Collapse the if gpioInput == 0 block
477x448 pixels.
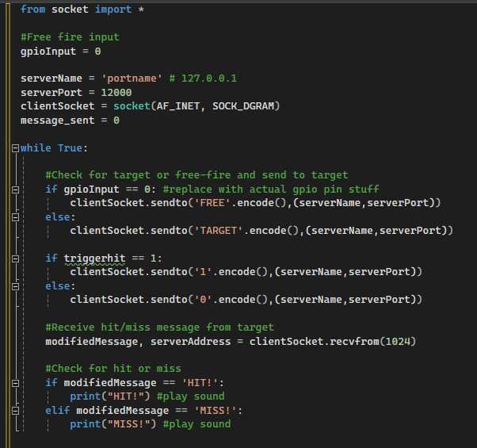point(15,190)
